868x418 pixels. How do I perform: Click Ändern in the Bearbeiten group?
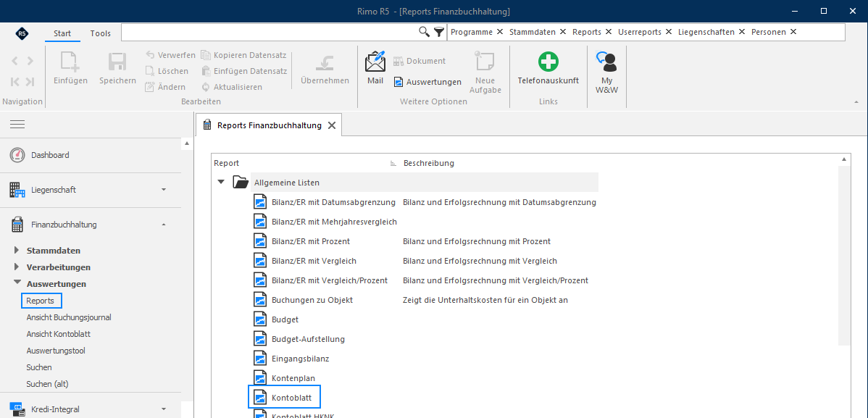[165, 87]
